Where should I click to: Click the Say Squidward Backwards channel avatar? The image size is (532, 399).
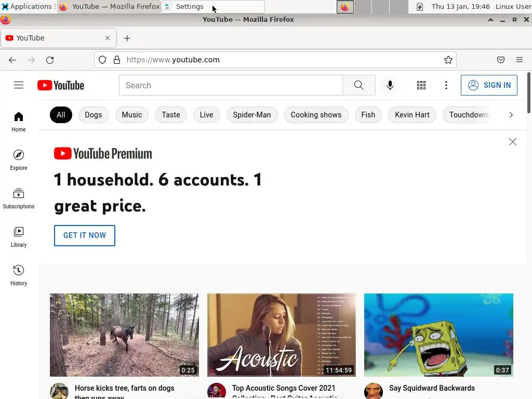point(374,391)
